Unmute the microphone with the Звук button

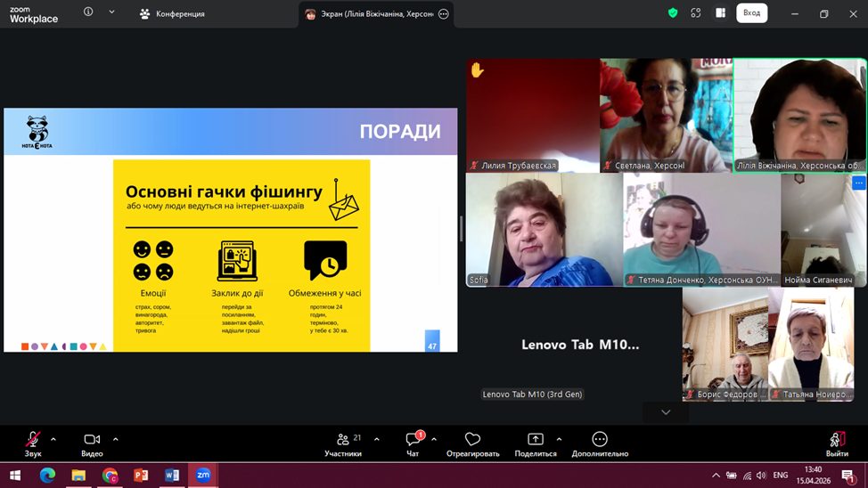pyautogui.click(x=33, y=440)
